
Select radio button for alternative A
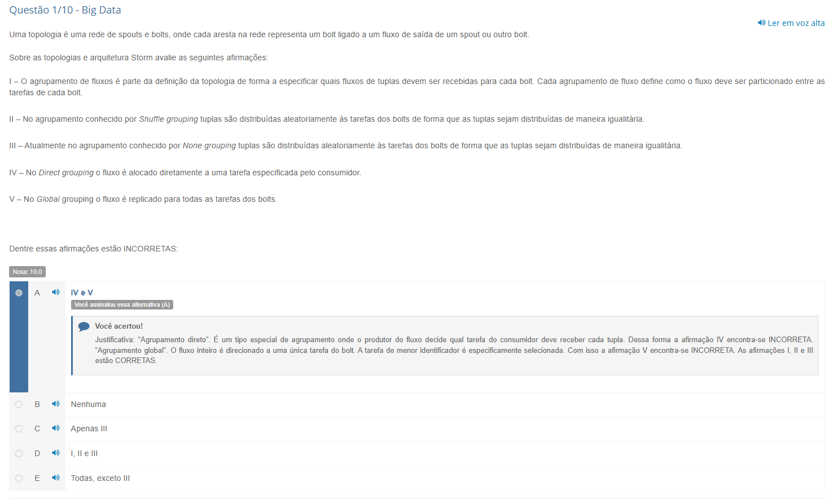(19, 293)
